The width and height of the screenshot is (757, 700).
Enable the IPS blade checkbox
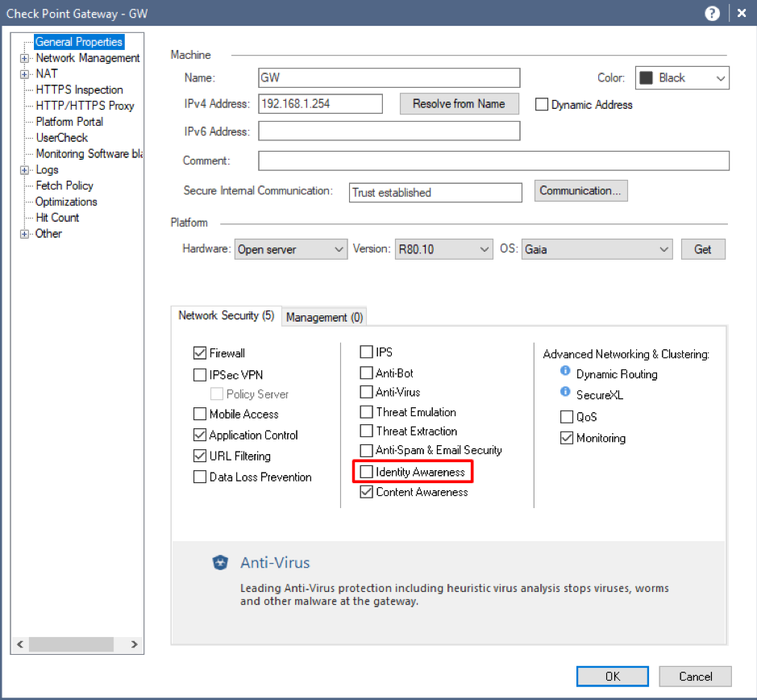pyautogui.click(x=367, y=352)
